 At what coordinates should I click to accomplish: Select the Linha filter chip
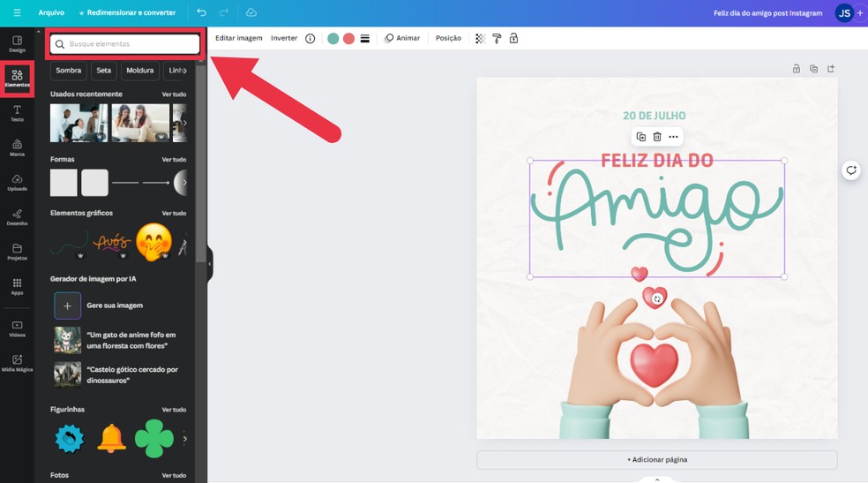coord(177,71)
